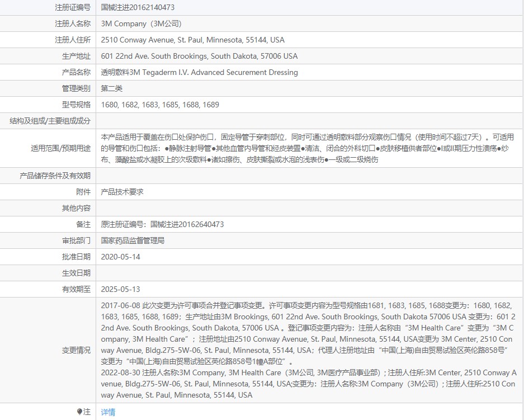
Task: Click change entry dated 2017-06-08
Action: (308, 333)
